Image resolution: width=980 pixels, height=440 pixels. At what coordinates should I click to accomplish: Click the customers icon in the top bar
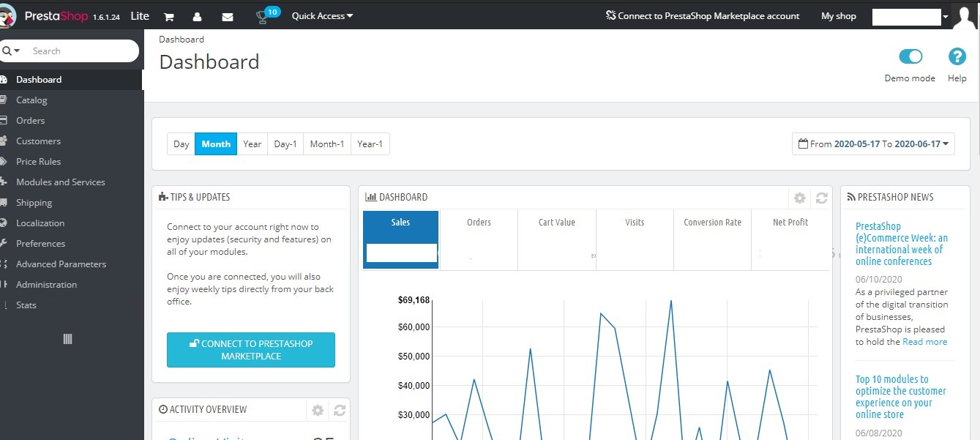pos(198,15)
